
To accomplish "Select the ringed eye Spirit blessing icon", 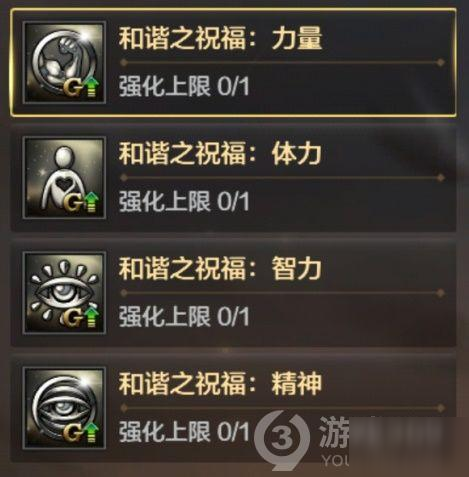I will tap(64, 408).
